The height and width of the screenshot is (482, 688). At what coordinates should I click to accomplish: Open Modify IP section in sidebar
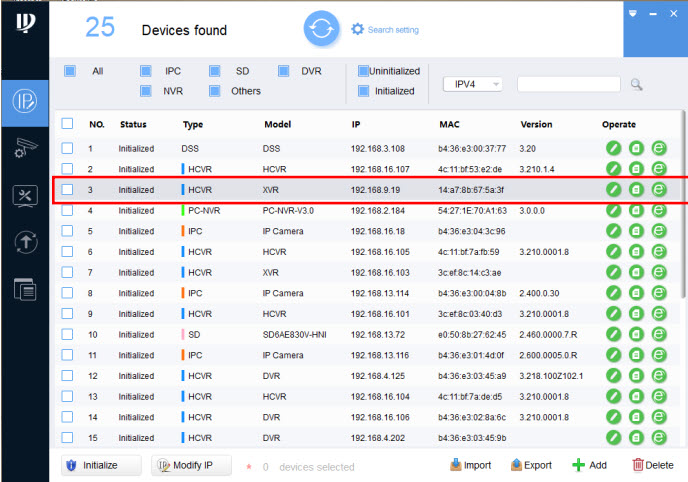[25, 101]
